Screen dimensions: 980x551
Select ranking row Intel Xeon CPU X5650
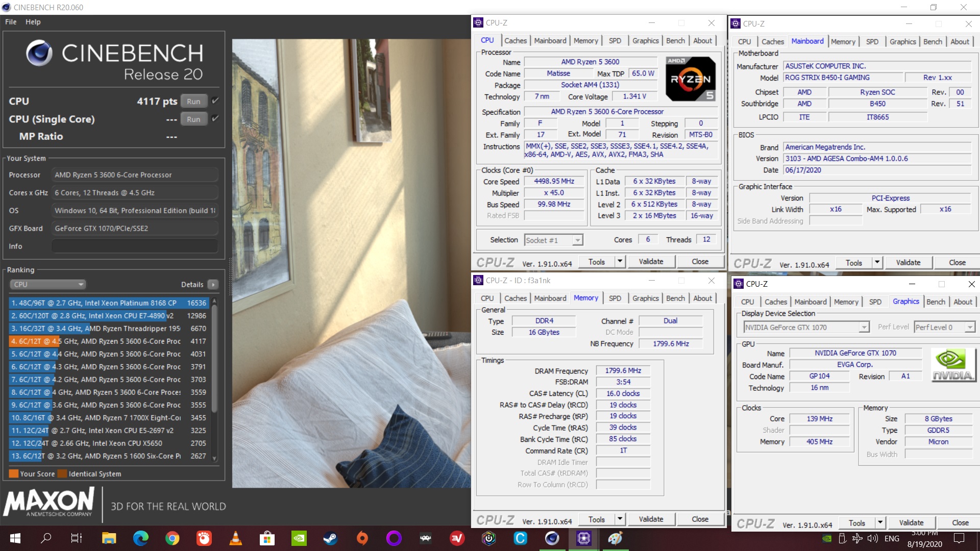[x=108, y=443]
